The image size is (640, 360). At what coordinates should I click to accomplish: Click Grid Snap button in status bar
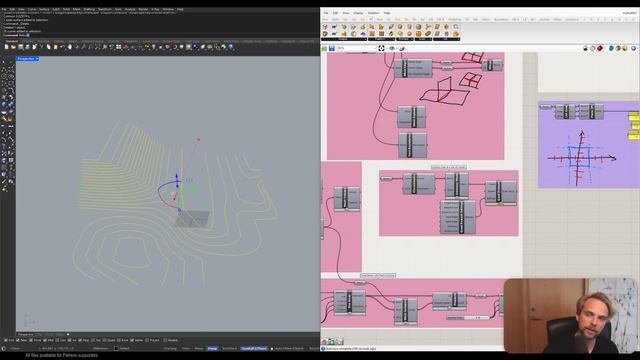[170, 349]
